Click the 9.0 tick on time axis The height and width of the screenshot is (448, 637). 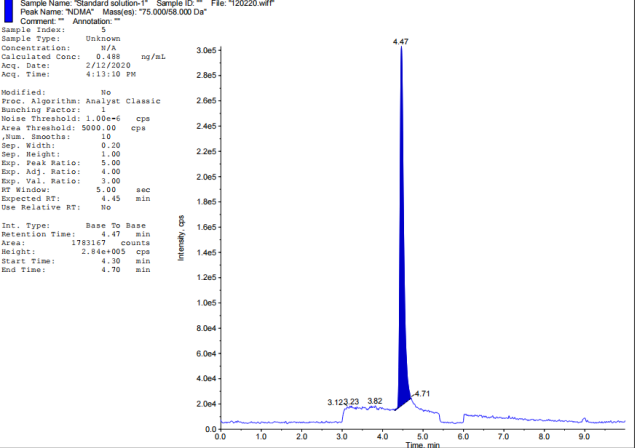pos(585,437)
